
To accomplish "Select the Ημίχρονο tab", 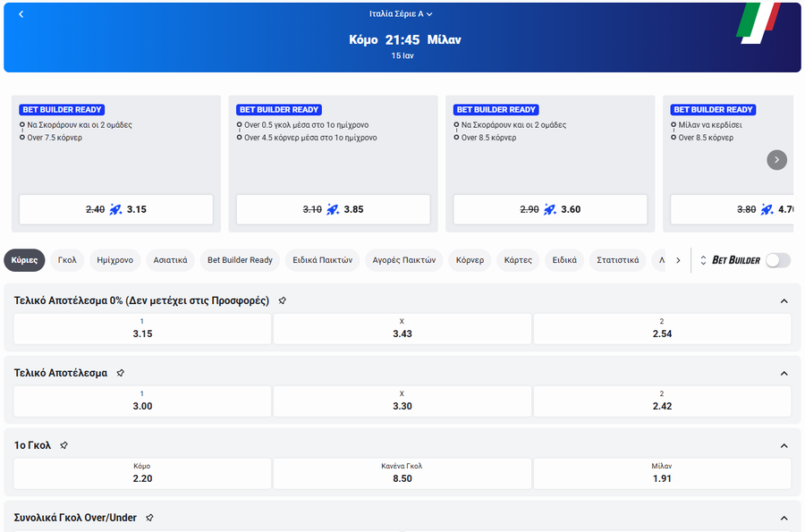I will point(114,260).
